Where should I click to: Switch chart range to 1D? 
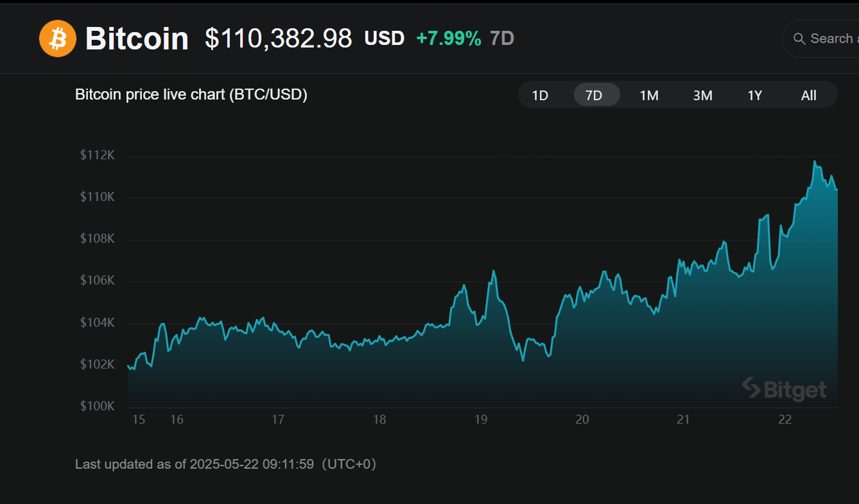tap(540, 95)
